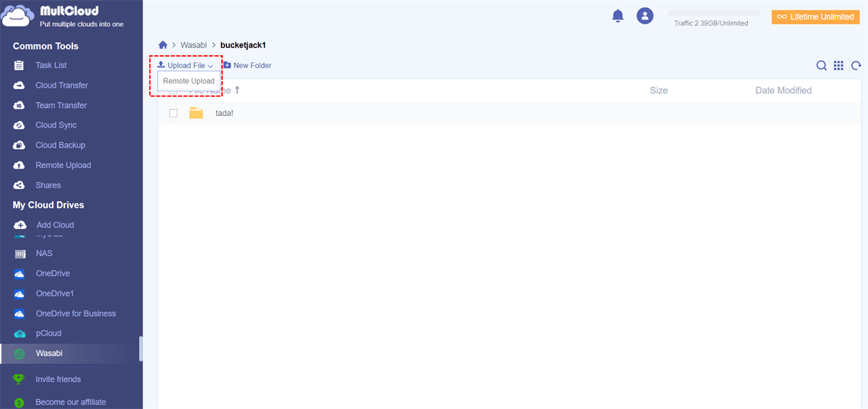Image resolution: width=868 pixels, height=409 pixels.
Task: Open Task List in sidebar
Action: (x=51, y=65)
